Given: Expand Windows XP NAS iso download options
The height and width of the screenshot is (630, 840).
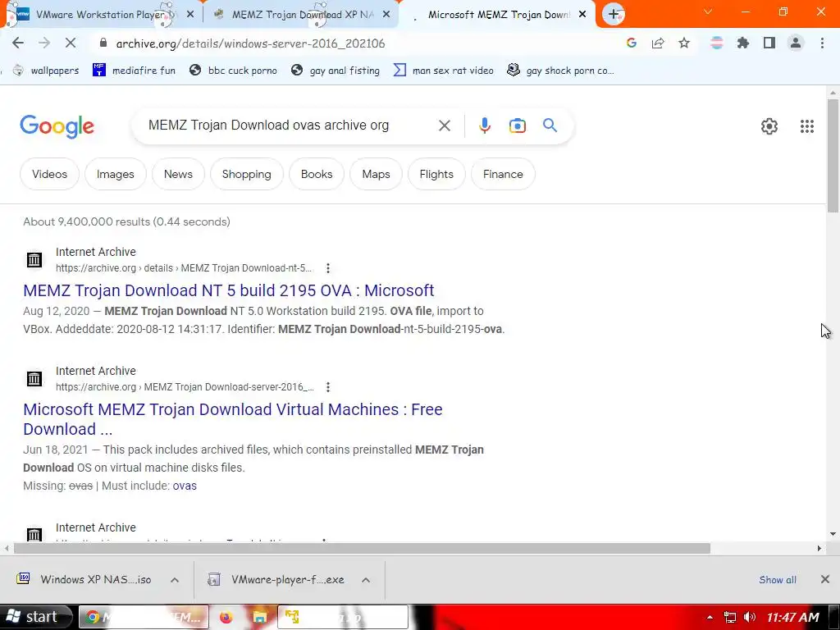Looking at the screenshot, I should (x=175, y=580).
